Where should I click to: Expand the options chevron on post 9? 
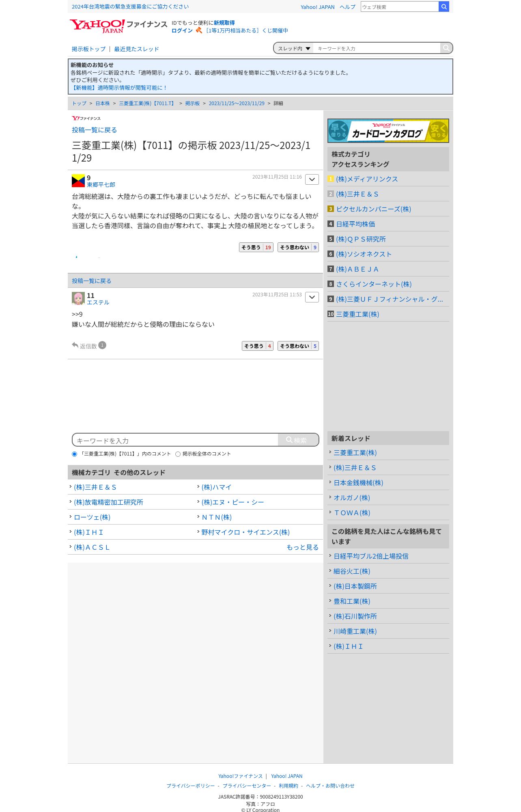click(x=312, y=179)
